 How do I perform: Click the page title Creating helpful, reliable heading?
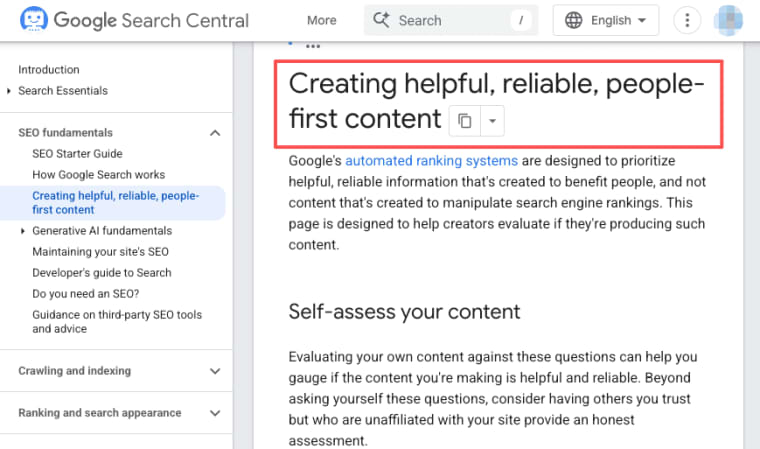(496, 101)
